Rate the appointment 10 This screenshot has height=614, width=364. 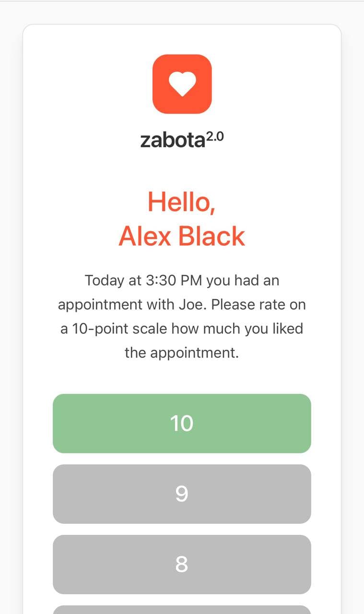182,424
